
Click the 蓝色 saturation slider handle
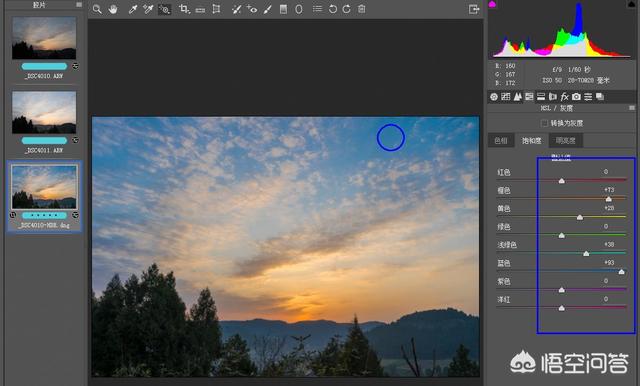coord(621,272)
